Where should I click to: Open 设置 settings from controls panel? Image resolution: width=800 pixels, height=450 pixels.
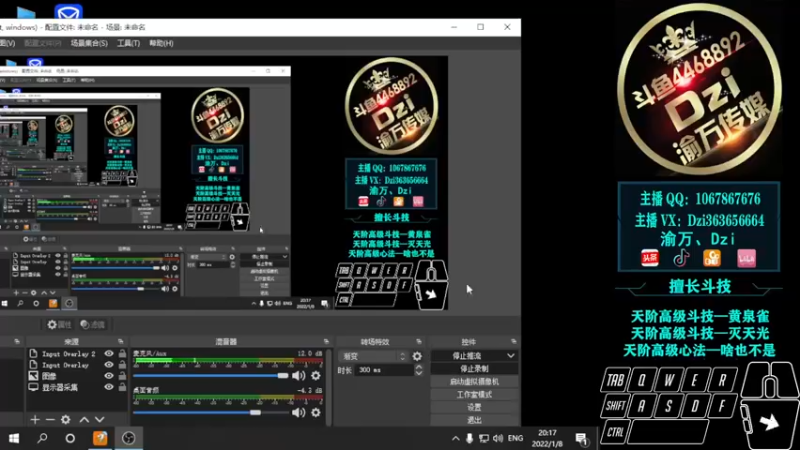pyautogui.click(x=474, y=407)
